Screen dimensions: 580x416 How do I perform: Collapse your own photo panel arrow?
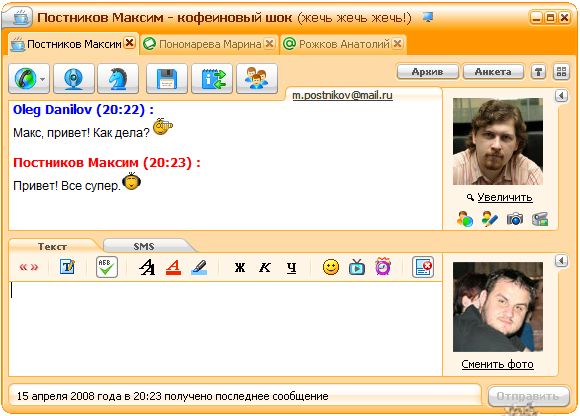click(x=562, y=261)
